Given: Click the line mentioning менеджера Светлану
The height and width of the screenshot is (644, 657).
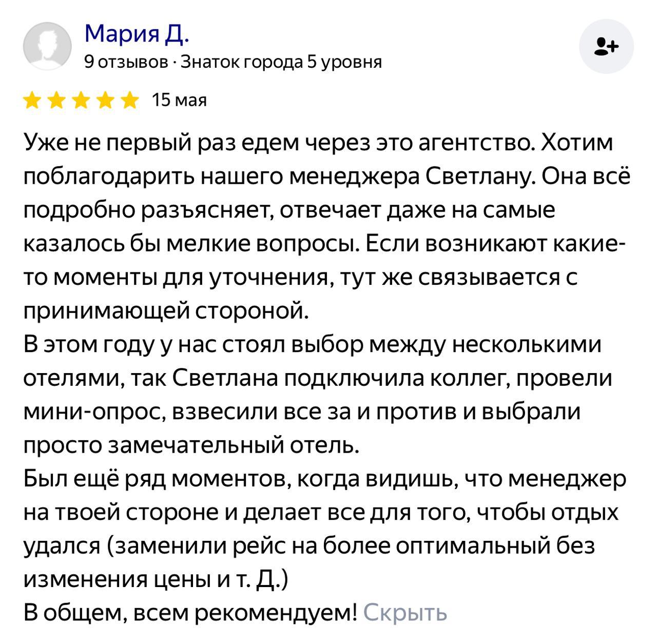Looking at the screenshot, I should pos(326,177).
